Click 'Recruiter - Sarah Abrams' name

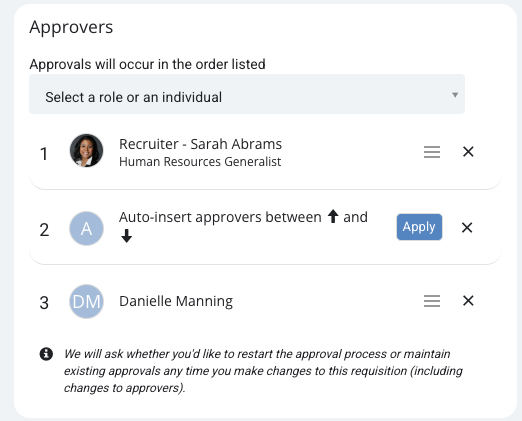(x=200, y=144)
